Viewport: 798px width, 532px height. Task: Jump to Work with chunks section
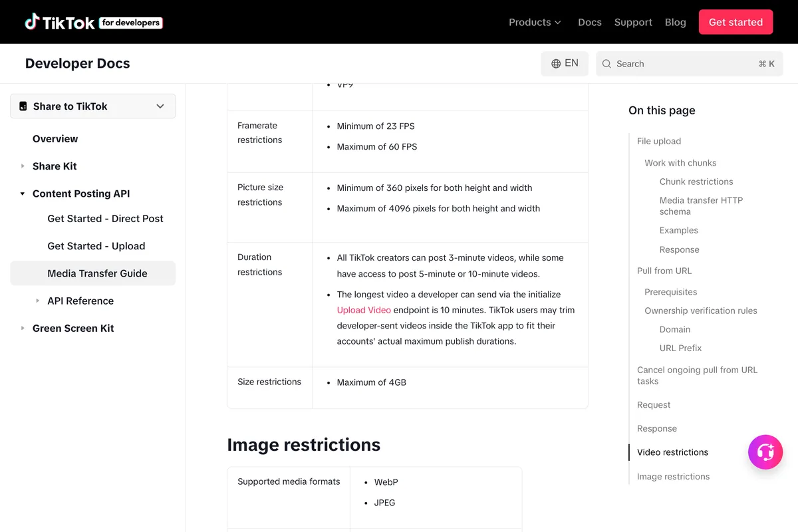[680, 163]
